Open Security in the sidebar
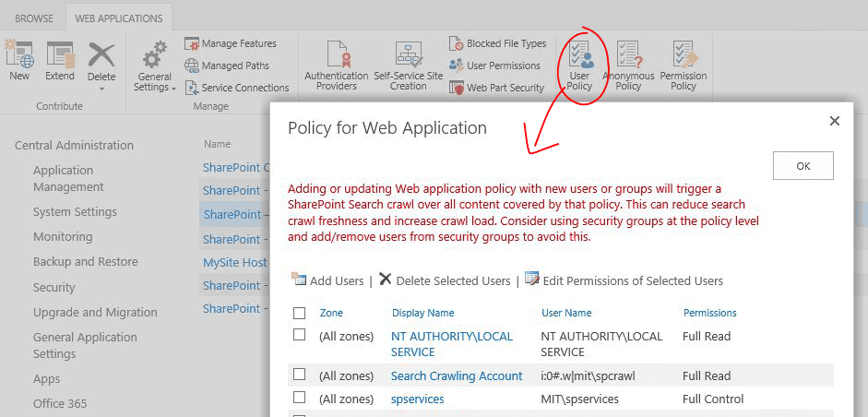 click(x=54, y=288)
